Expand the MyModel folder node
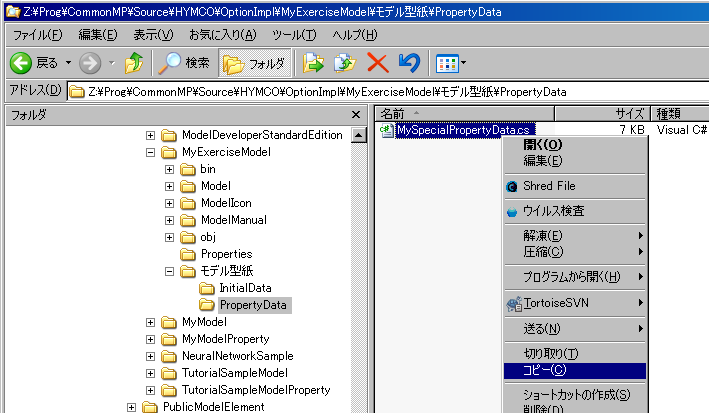Screen dimensions: 709x413 (151, 323)
